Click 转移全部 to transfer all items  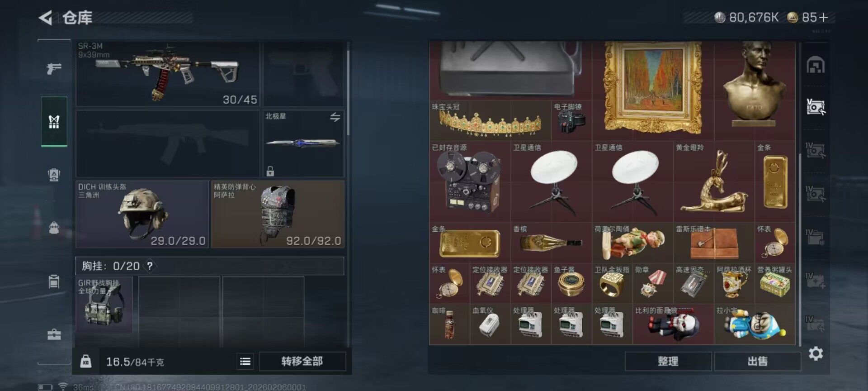302,361
